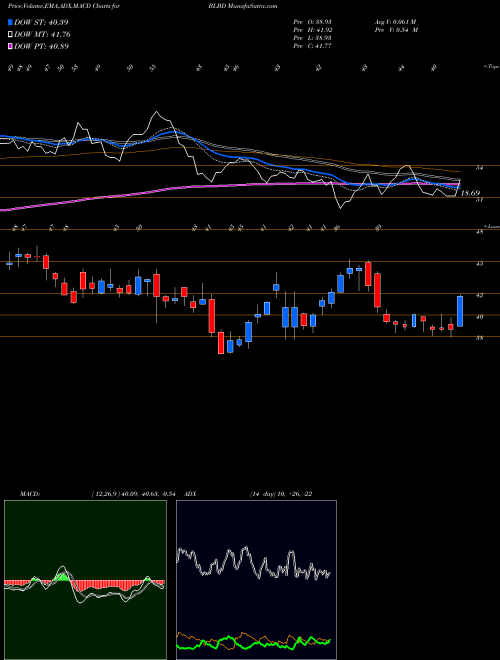Click the 'MACD:' panel label
Screen dimensions: 500x660
point(29,494)
